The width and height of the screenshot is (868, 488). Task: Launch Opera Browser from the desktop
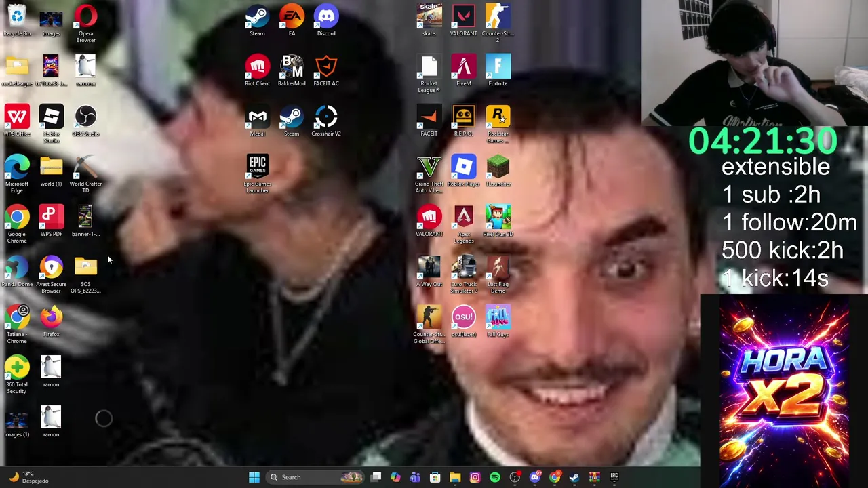pos(85,24)
